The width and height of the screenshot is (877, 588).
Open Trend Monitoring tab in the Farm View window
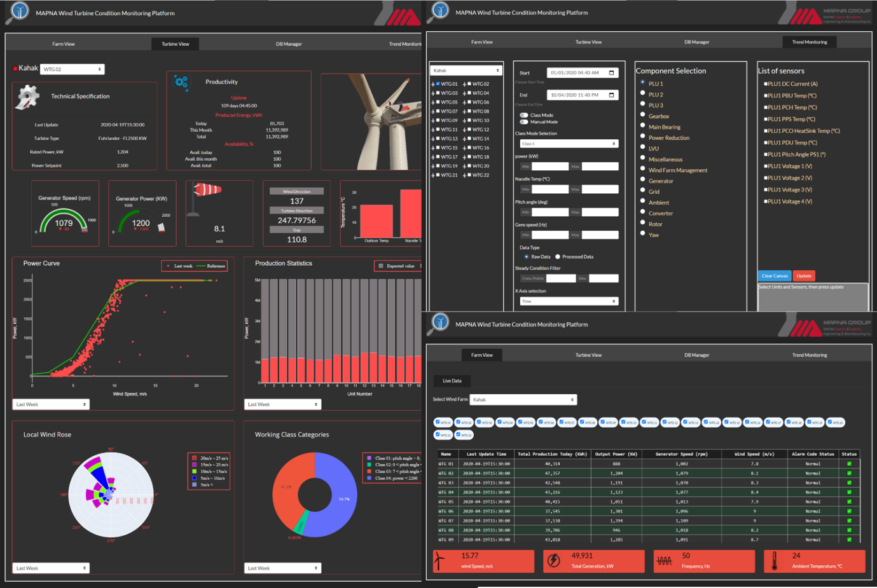click(810, 355)
